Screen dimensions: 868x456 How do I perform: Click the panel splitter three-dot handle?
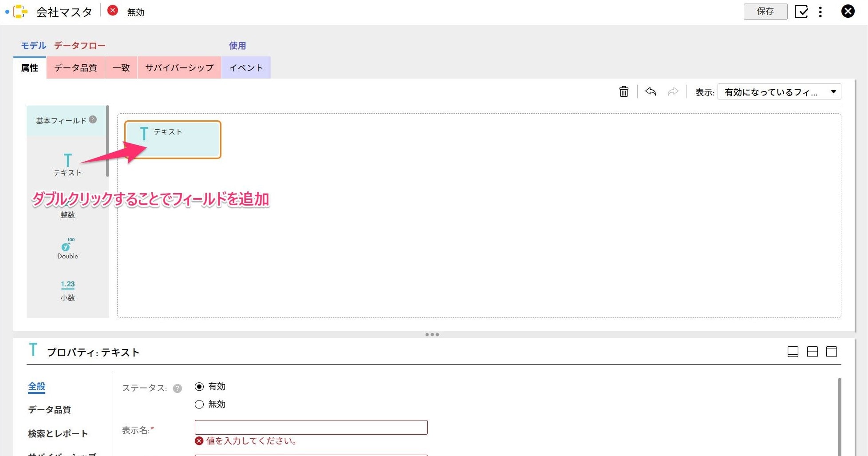(x=432, y=334)
